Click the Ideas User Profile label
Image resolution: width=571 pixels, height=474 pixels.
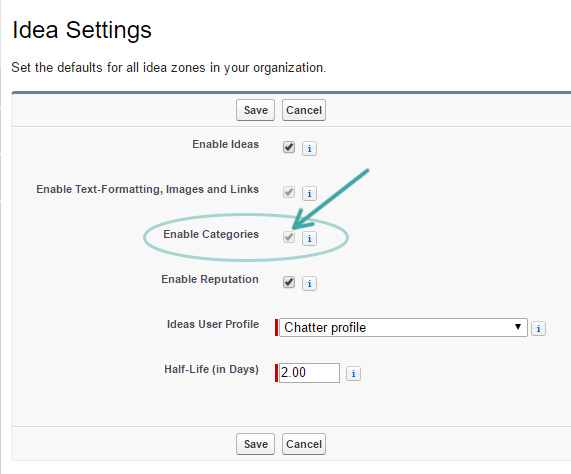213,324
